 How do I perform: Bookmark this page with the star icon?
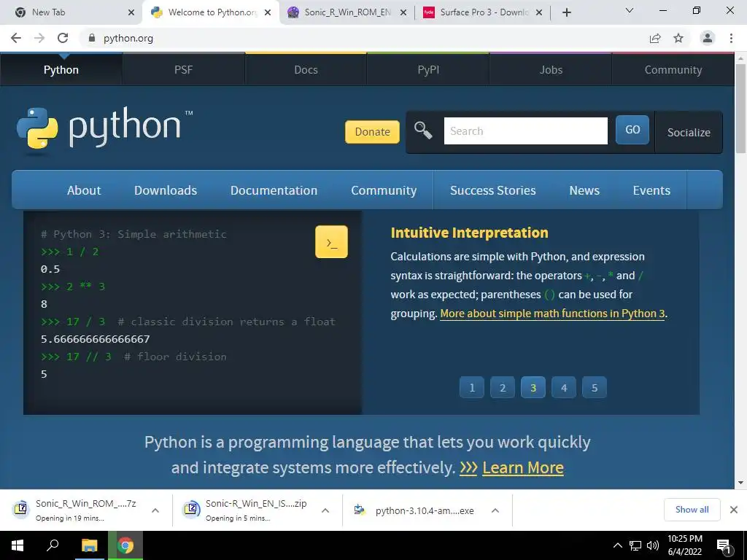coord(678,38)
